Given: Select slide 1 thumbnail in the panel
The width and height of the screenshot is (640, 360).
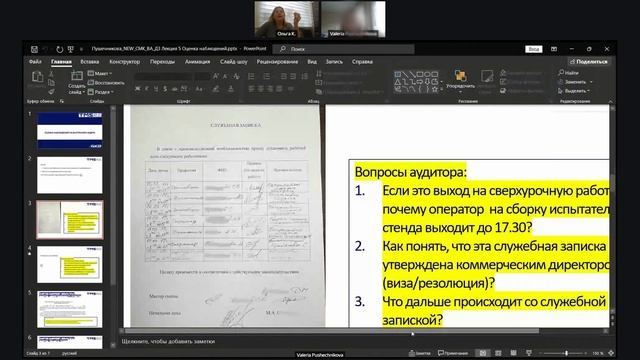Looking at the screenshot, I should 69,131.
